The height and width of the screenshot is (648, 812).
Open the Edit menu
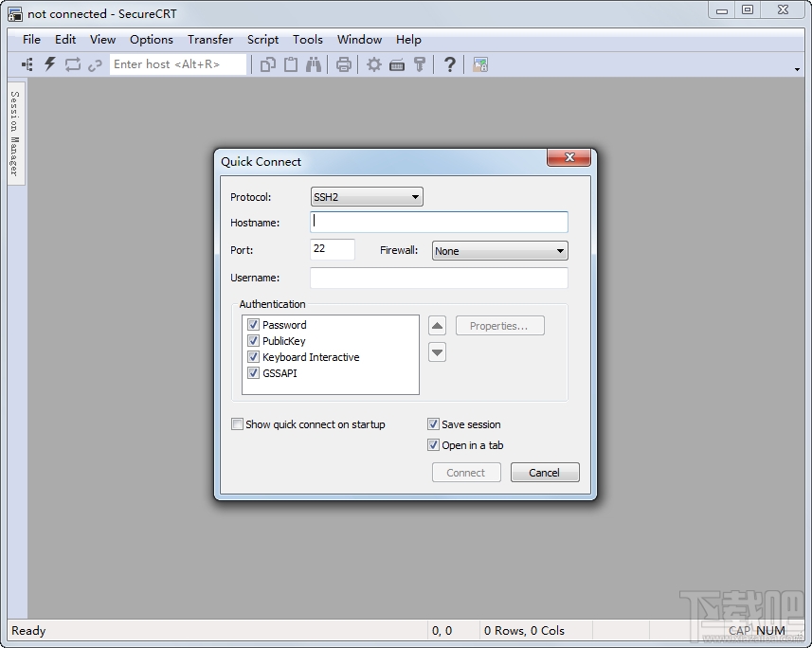65,40
